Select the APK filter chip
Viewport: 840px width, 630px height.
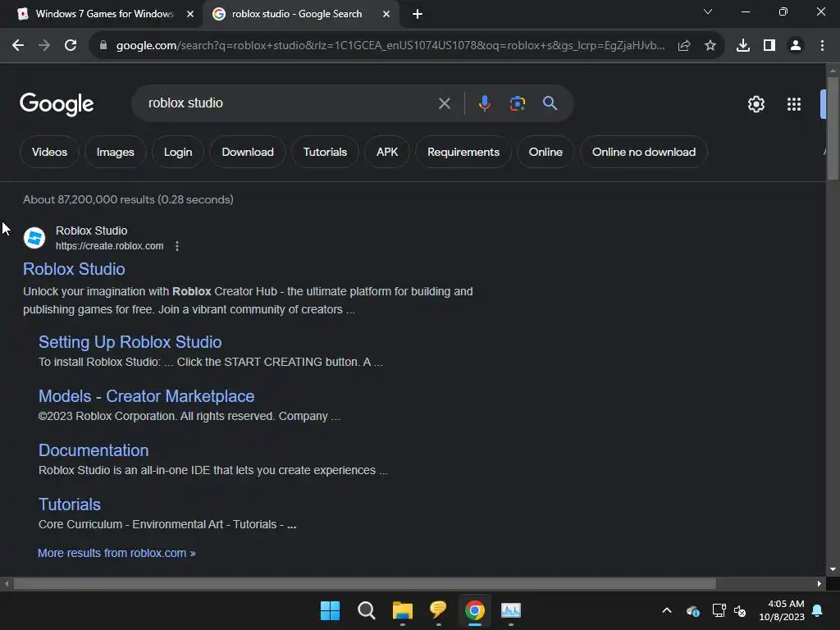pos(387,152)
